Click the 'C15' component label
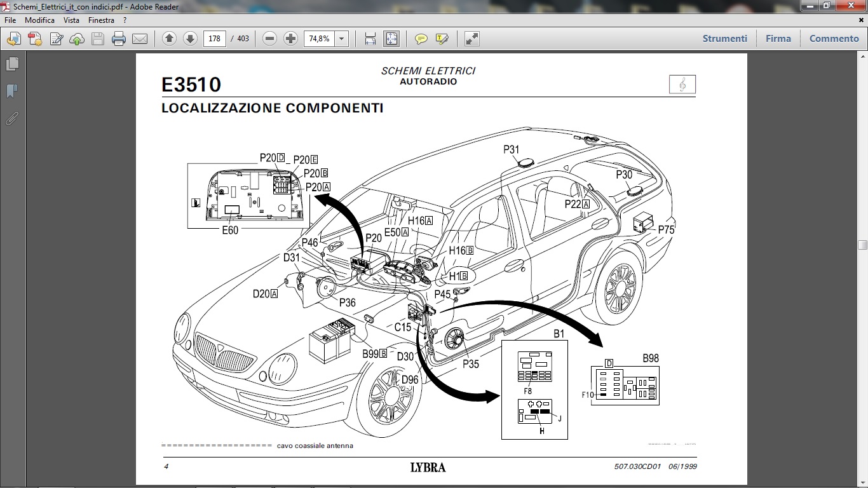The height and width of the screenshot is (488, 868). (403, 328)
